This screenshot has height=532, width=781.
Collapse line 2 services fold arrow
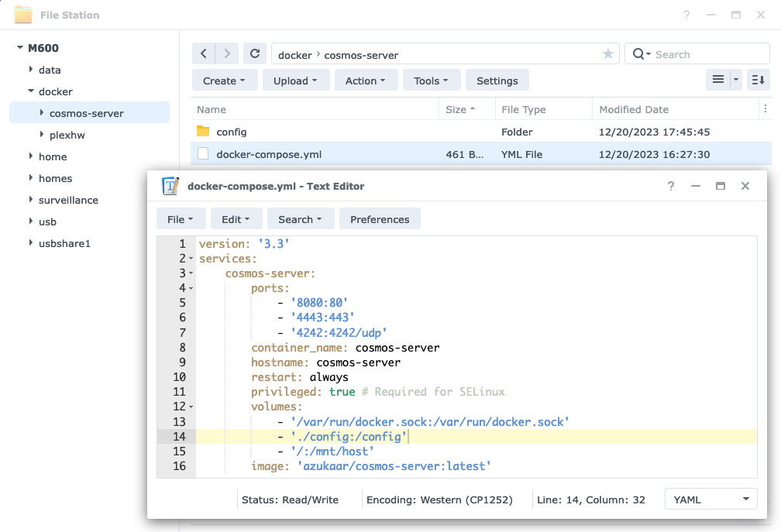191,259
